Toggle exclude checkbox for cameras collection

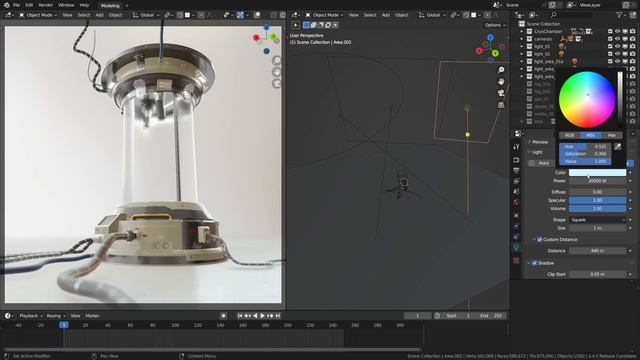[x=610, y=39]
